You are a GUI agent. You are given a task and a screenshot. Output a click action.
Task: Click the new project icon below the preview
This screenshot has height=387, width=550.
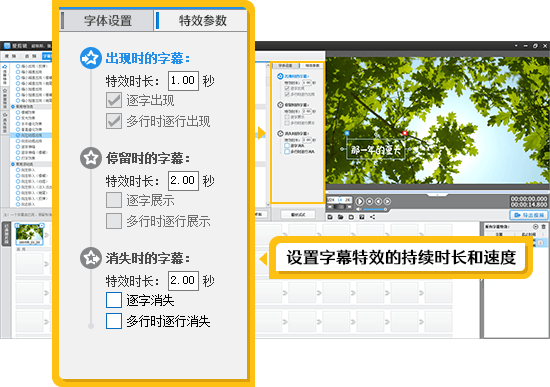pyautogui.click(x=330, y=217)
